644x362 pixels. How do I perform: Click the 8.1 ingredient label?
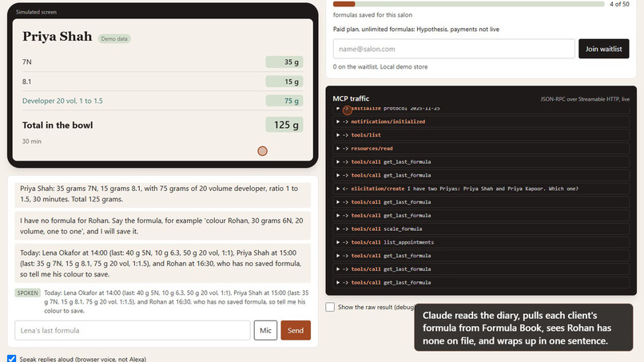(x=26, y=82)
